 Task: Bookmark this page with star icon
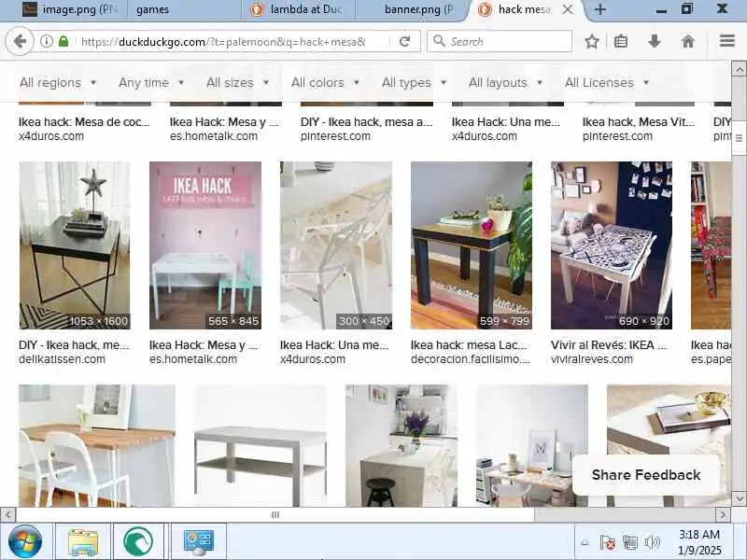click(x=592, y=41)
